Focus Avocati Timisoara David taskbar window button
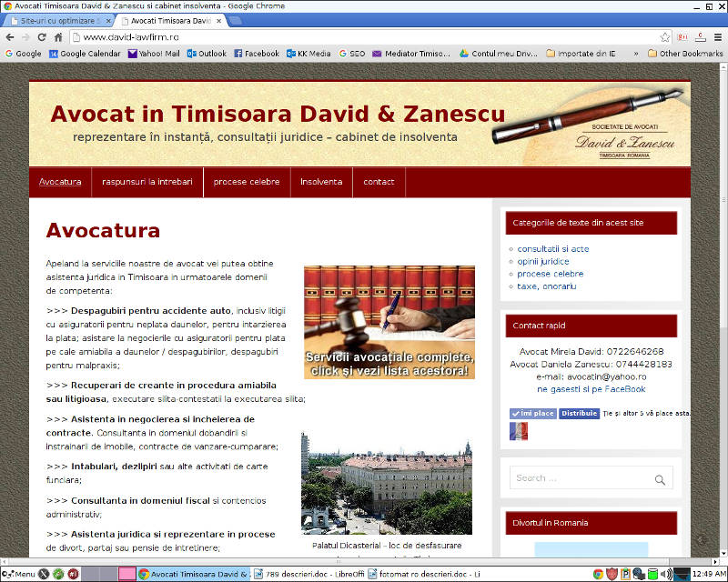Screen dimensions: 728x582 tap(194, 574)
